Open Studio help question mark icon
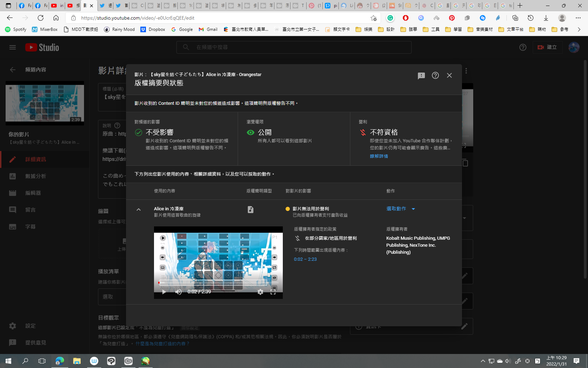Viewport: 588px width, 368px height. [x=523, y=47]
